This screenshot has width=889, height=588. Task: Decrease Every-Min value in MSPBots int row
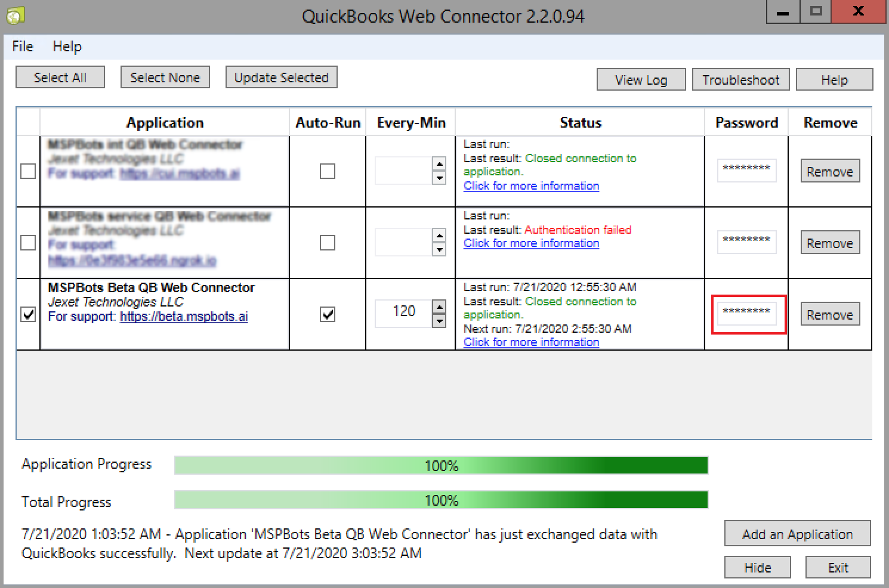click(439, 178)
